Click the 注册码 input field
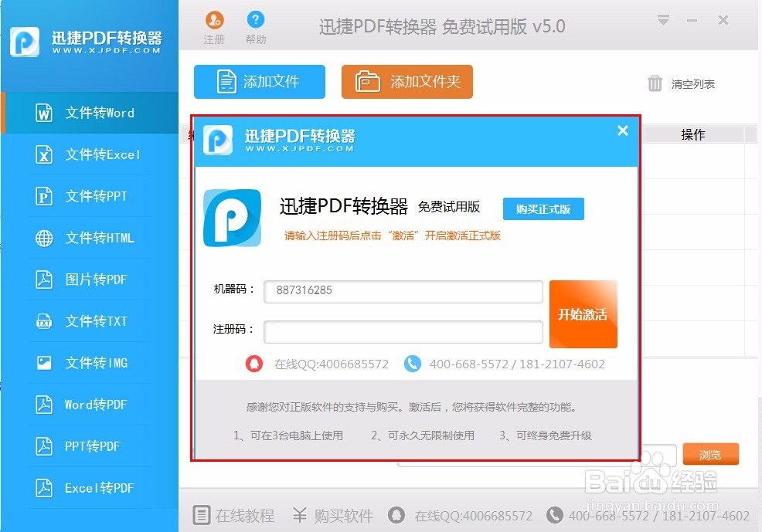Image resolution: width=762 pixels, height=532 pixels. point(403,332)
